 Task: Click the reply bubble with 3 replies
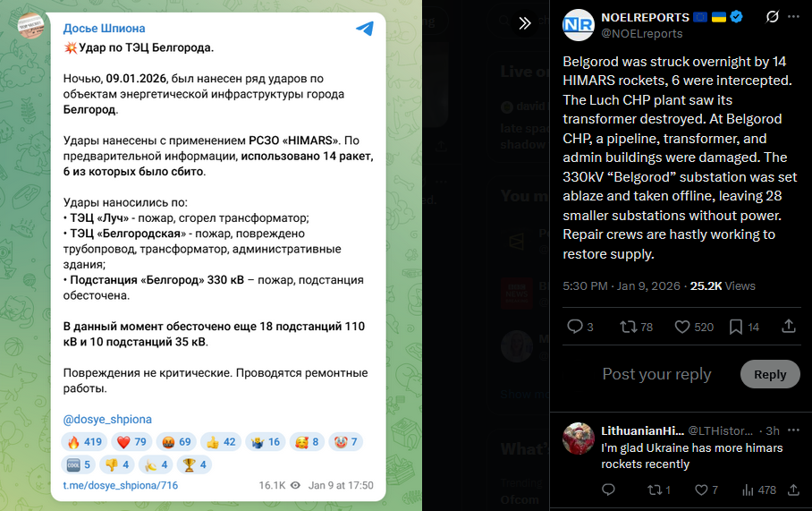[580, 327]
